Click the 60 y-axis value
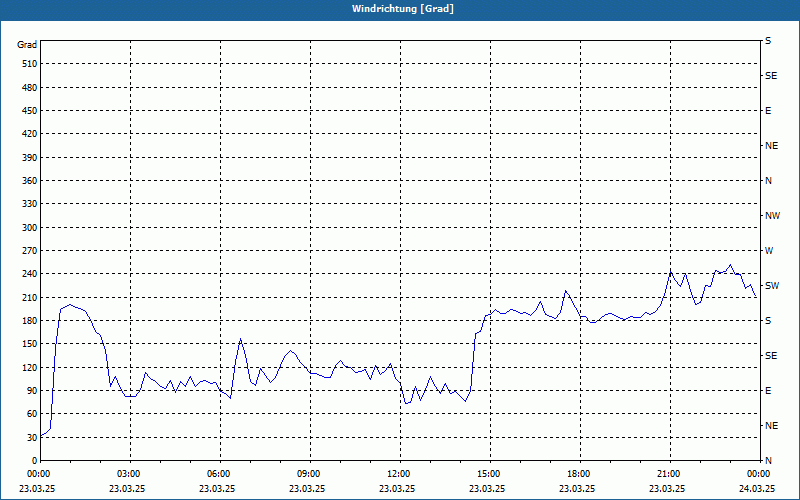Screen dimensions: 800x500 (x=32, y=413)
